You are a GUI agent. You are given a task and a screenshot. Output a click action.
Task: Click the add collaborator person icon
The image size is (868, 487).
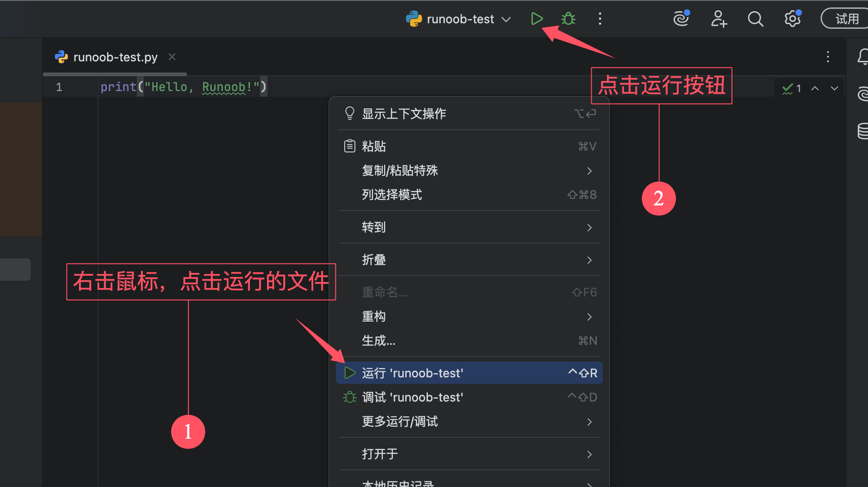718,19
